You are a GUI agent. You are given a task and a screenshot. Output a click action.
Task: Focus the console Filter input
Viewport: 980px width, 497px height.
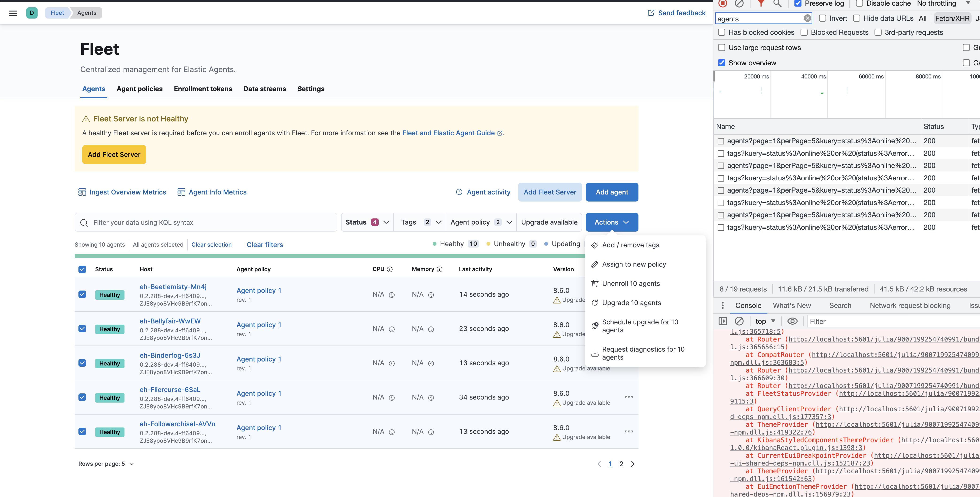click(x=893, y=321)
